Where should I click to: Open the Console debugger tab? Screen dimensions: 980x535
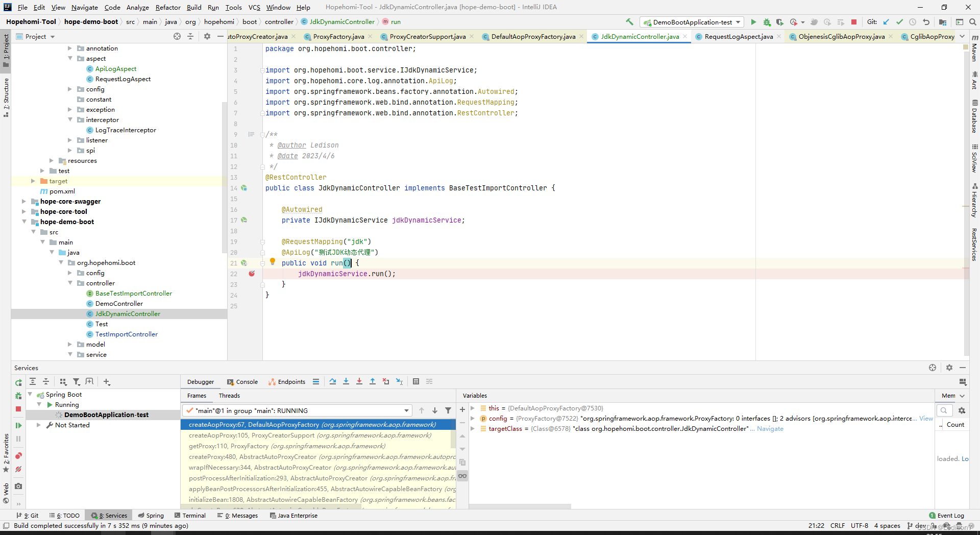(242, 382)
